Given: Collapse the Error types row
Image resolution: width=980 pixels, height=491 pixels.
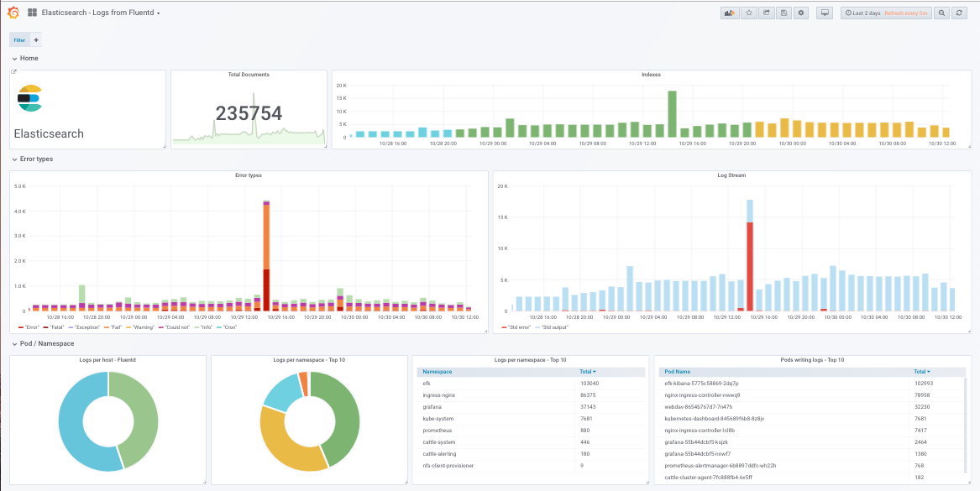Looking at the screenshot, I should [x=32, y=159].
